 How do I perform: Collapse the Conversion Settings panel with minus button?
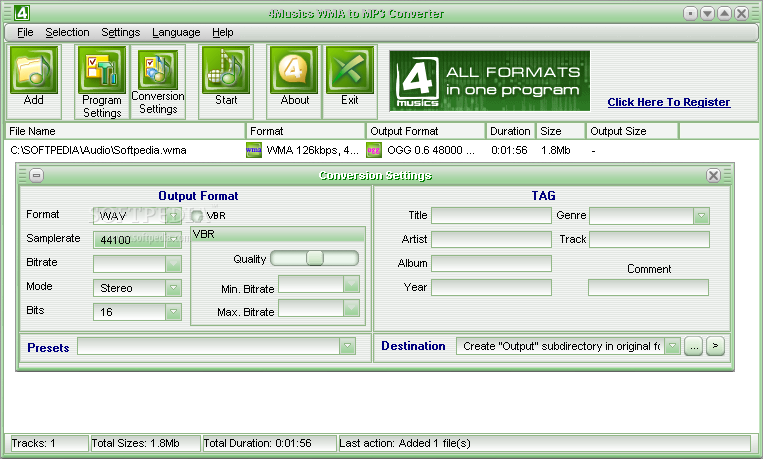coord(36,175)
